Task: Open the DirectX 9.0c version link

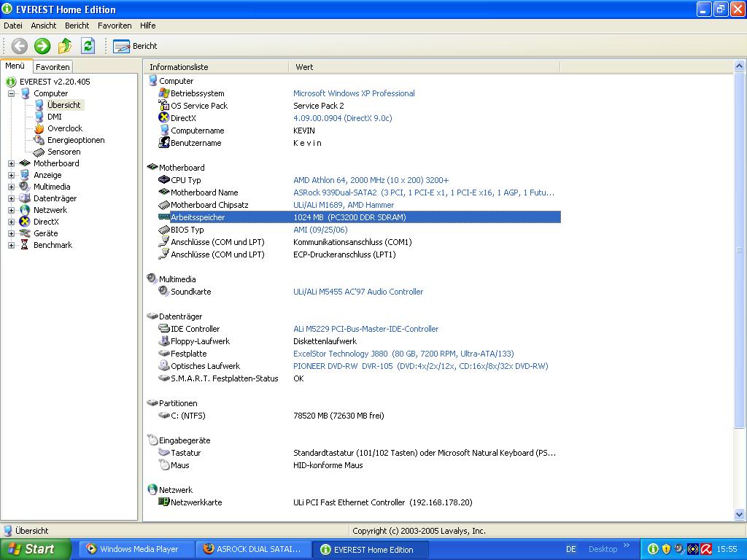Action: (343, 119)
